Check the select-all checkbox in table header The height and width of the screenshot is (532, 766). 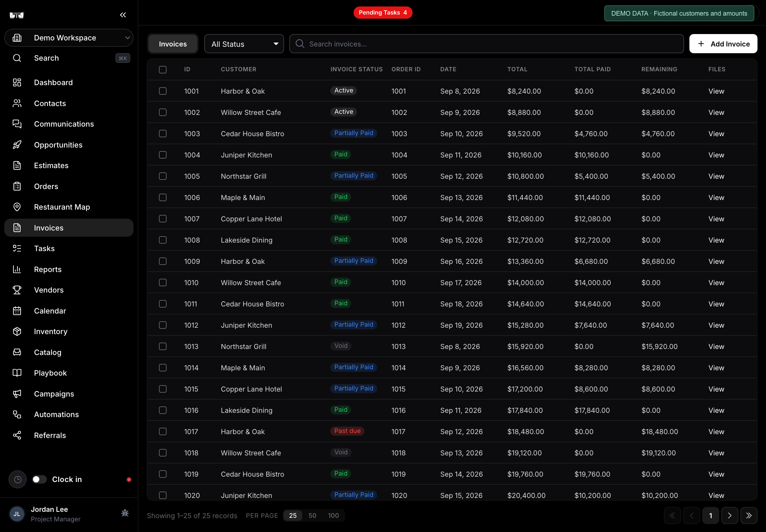[x=163, y=70]
